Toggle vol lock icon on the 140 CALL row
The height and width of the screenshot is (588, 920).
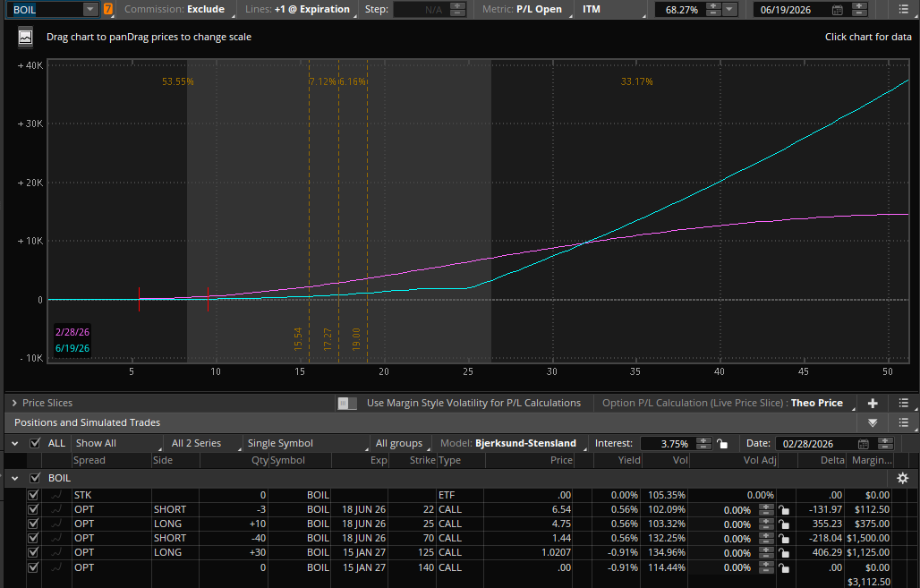(x=783, y=567)
